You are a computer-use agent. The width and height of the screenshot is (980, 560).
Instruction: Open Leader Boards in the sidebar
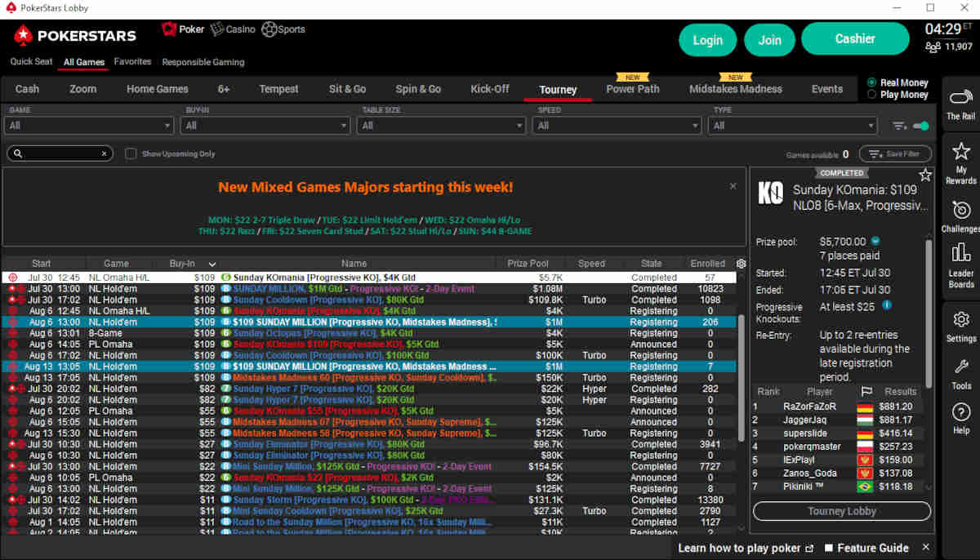click(x=960, y=264)
